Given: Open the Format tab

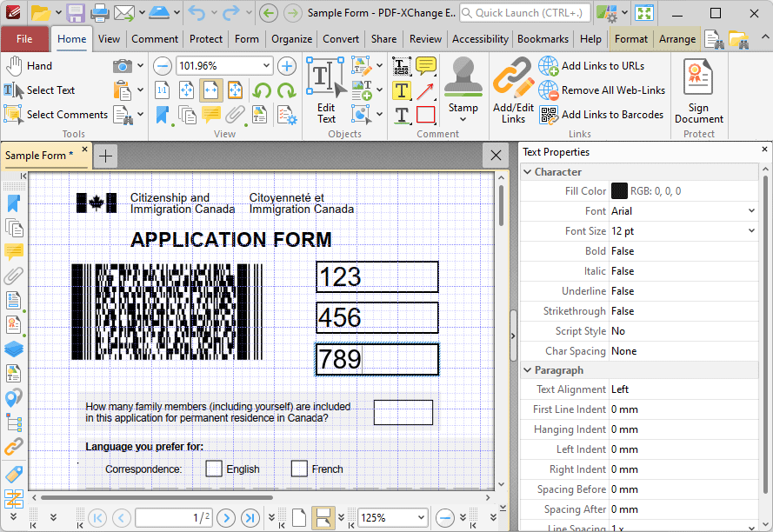Looking at the screenshot, I should point(630,39).
